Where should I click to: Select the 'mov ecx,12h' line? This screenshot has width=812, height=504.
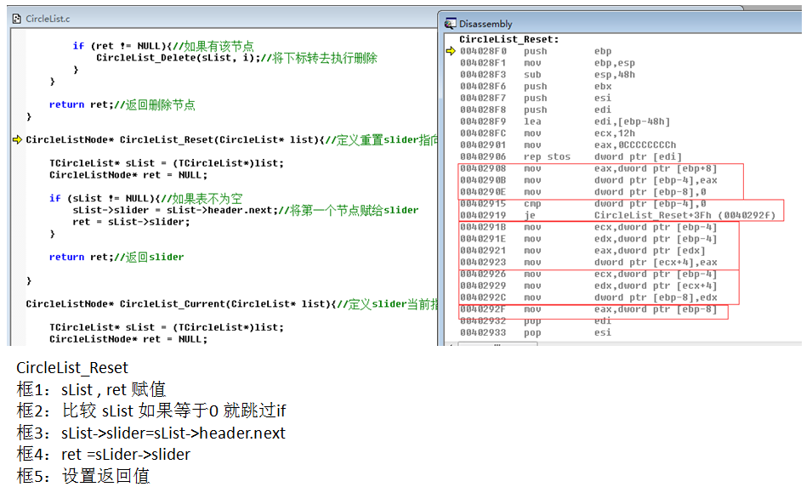[548, 133]
